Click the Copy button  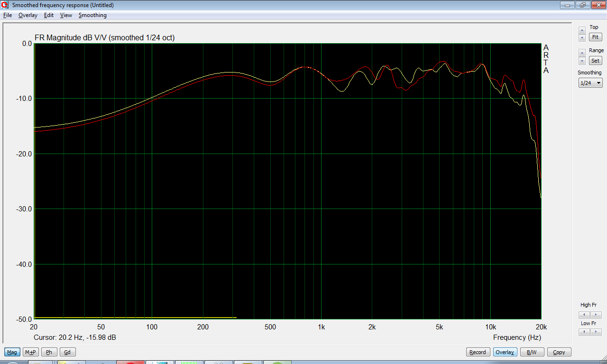click(x=559, y=352)
